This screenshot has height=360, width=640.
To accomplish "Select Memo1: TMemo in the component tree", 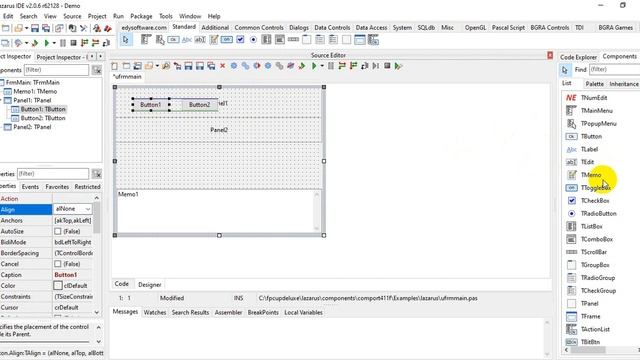I will pyautogui.click(x=35, y=91).
